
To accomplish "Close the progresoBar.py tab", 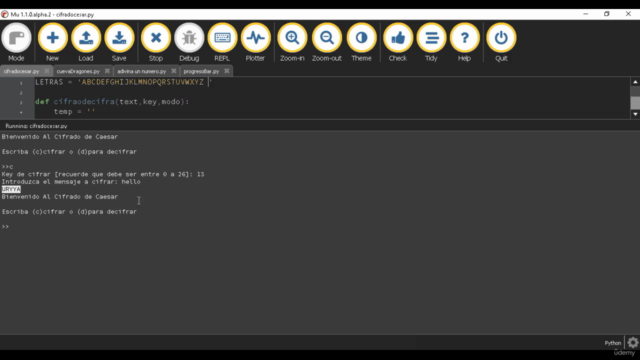I will (x=227, y=71).
